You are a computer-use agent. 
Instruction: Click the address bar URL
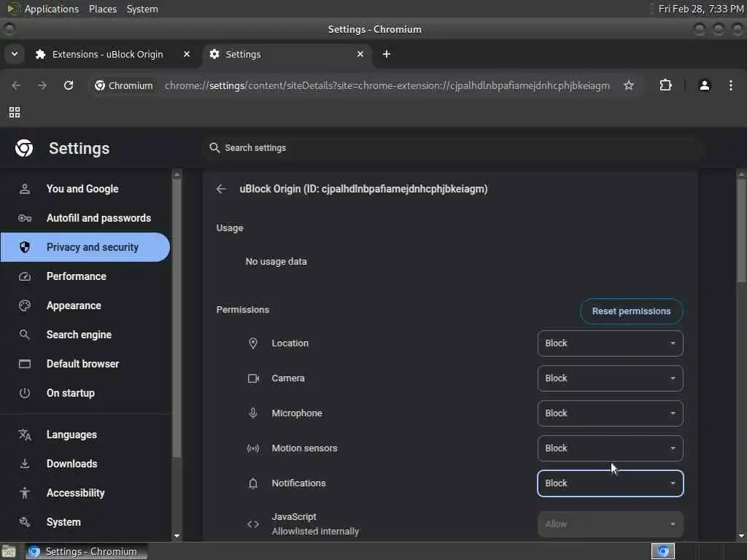click(x=387, y=86)
